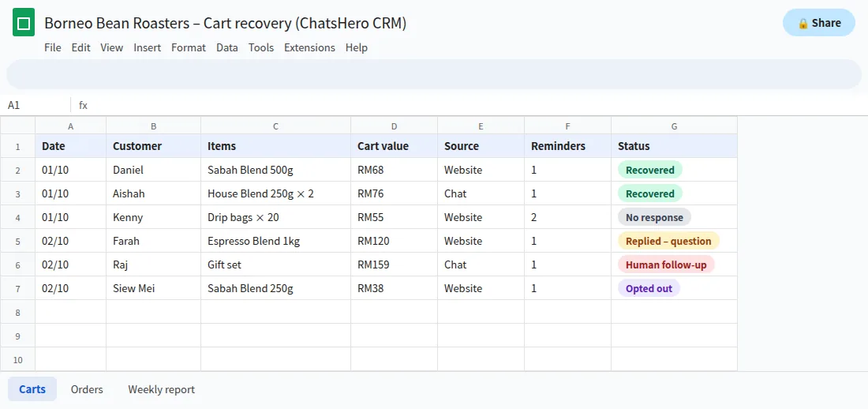Select column B header
868x409 pixels.
click(x=154, y=126)
